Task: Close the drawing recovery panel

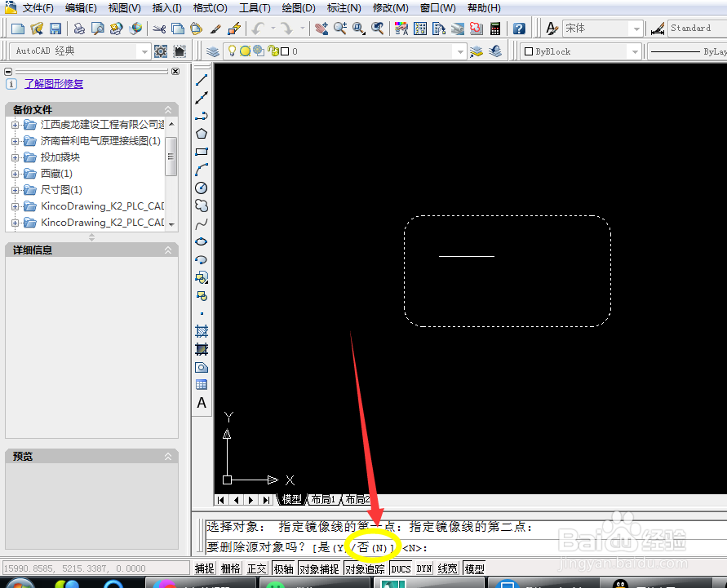Action: point(175,71)
